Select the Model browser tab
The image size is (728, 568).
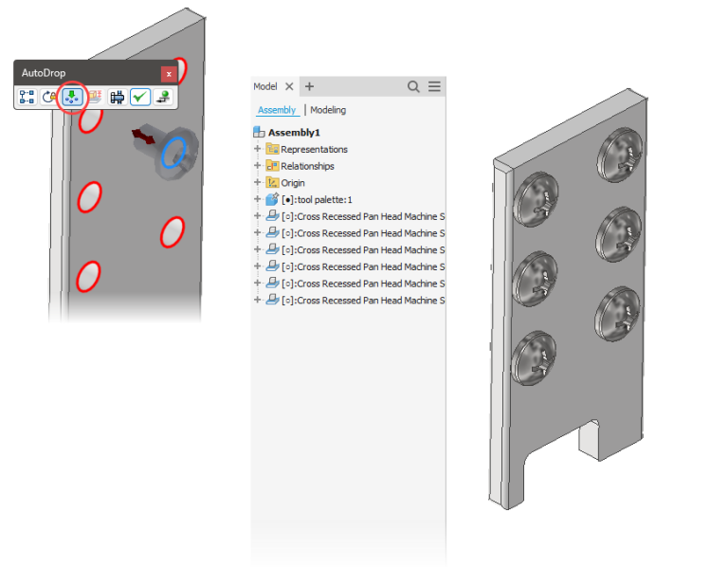point(265,86)
